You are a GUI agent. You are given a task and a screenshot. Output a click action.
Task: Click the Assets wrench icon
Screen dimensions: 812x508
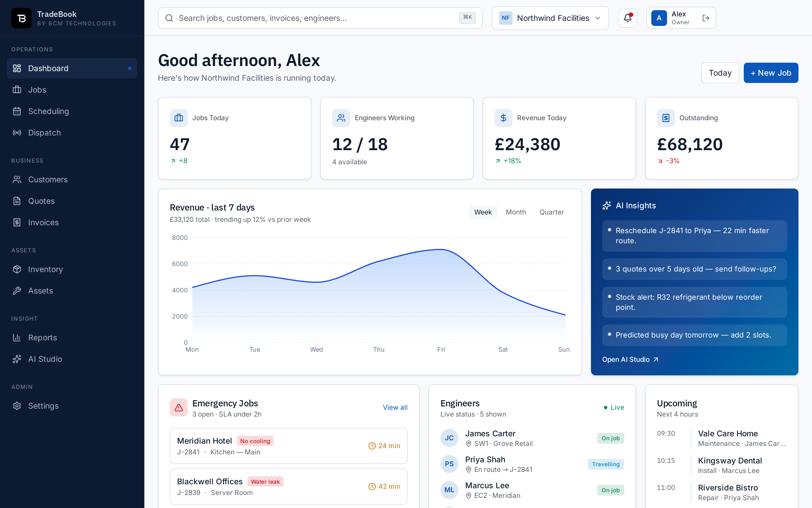click(17, 291)
